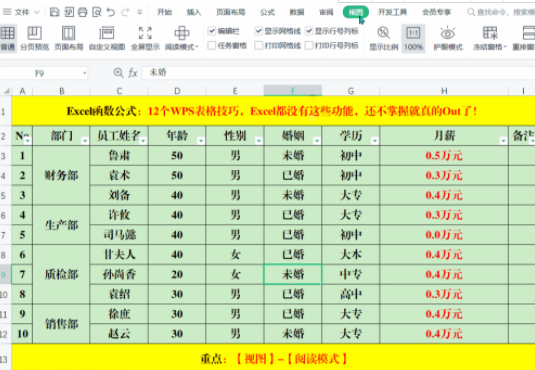Select the 司马懿 name cell

(119, 234)
